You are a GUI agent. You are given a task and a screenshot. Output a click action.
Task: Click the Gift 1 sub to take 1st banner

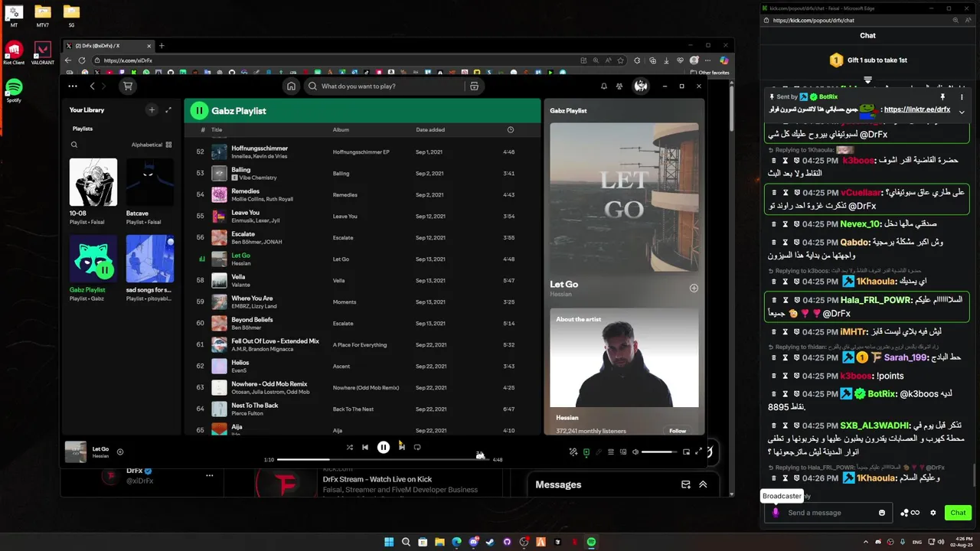868,60
